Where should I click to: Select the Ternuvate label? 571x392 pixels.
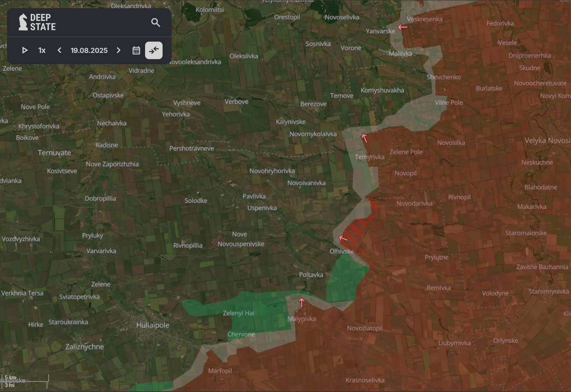(54, 153)
